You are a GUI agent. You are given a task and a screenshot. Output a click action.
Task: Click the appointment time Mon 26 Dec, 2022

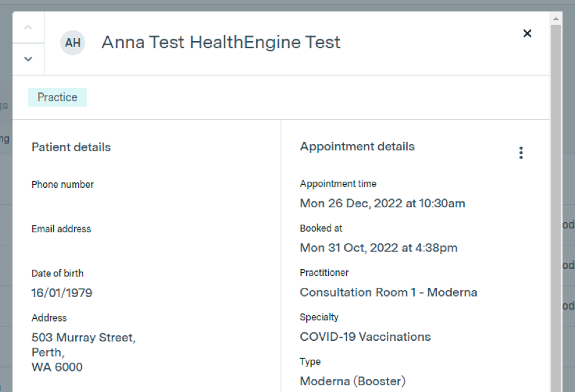coord(382,203)
